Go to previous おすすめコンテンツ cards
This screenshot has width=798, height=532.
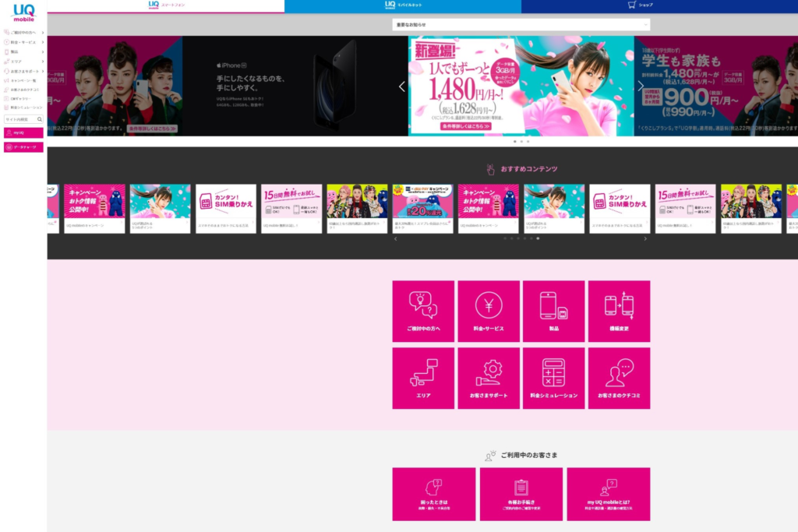pos(395,238)
